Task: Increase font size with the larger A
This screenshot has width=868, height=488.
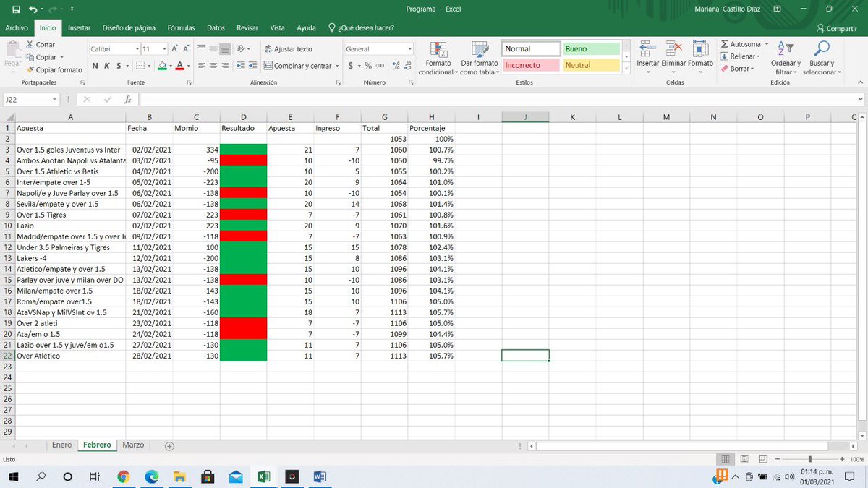Action: (x=175, y=49)
